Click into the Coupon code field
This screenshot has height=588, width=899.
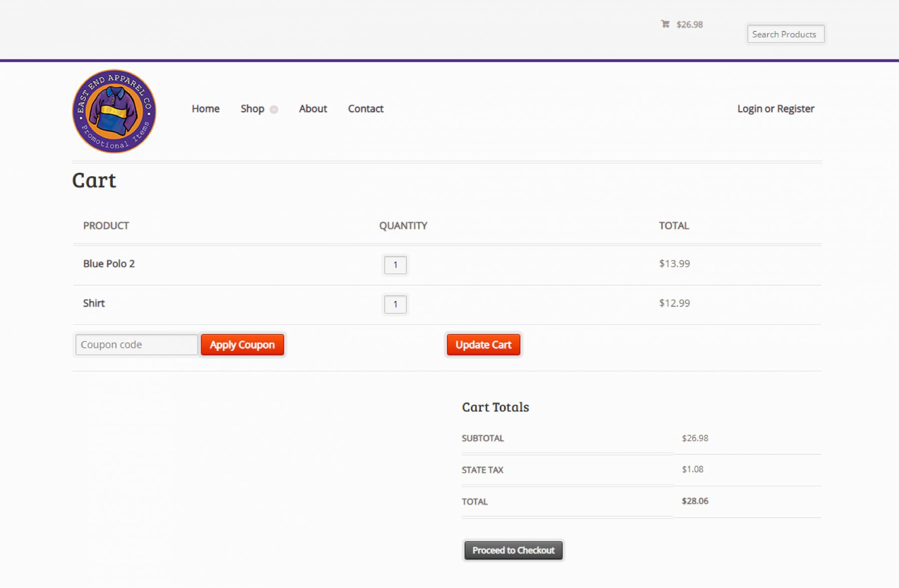coord(136,344)
